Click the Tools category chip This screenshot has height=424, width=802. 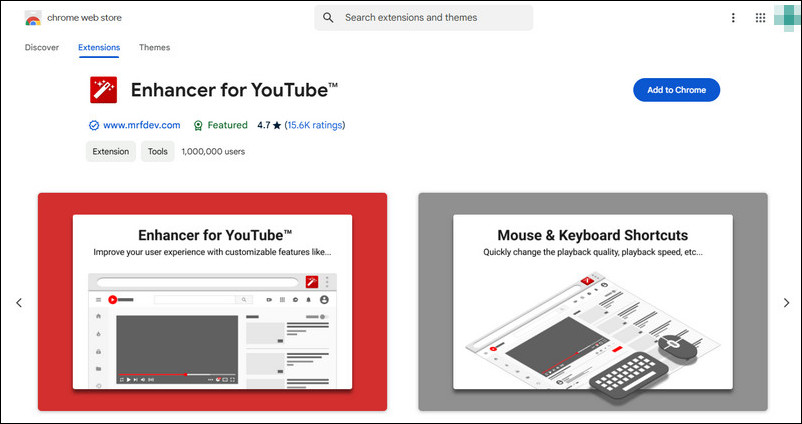click(158, 151)
